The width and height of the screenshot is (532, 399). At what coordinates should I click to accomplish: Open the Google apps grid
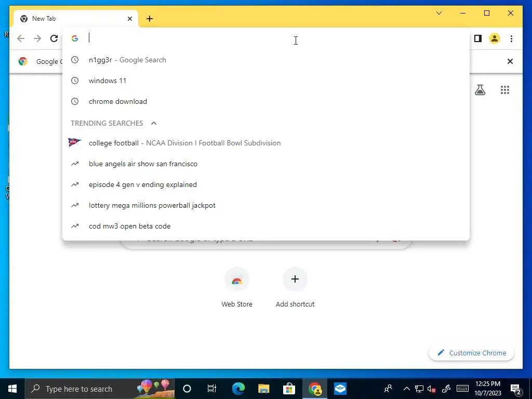505,90
